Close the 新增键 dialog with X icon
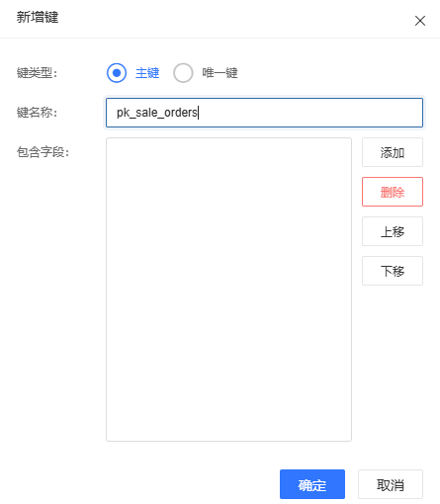This screenshot has height=504, width=440. coord(420,21)
